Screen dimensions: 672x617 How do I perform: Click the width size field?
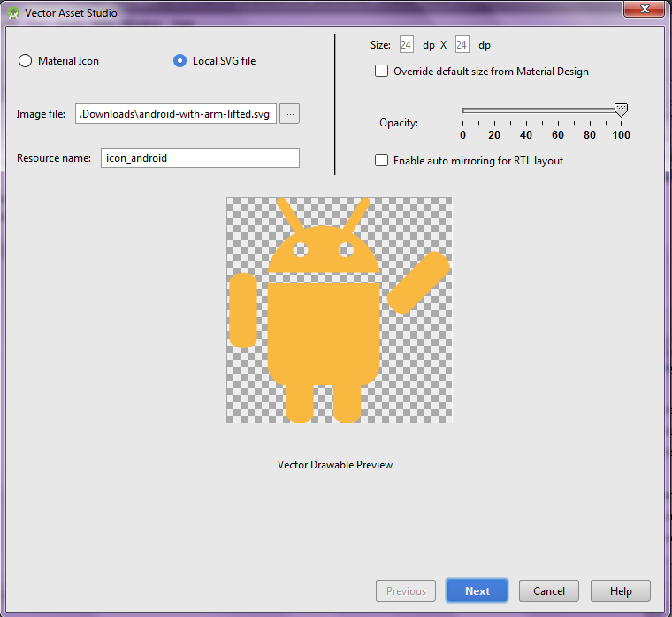[406, 44]
